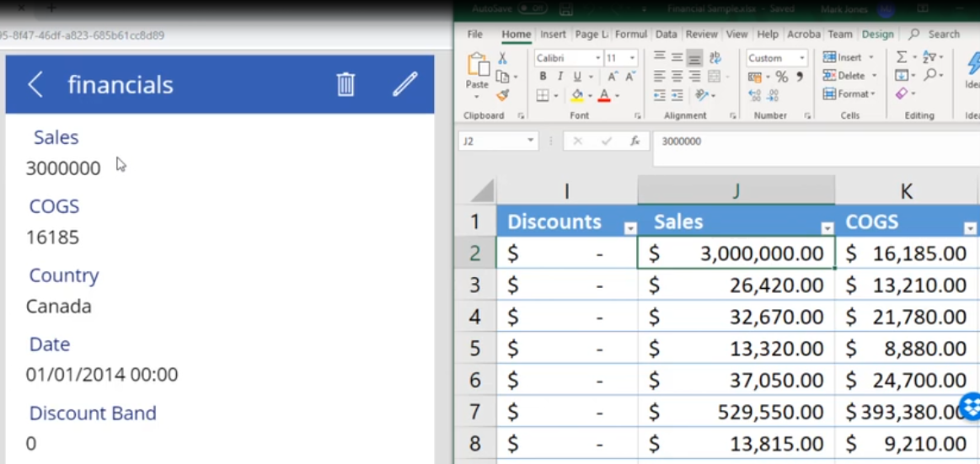Open the Delete cells dropdown arrow

[x=874, y=76]
